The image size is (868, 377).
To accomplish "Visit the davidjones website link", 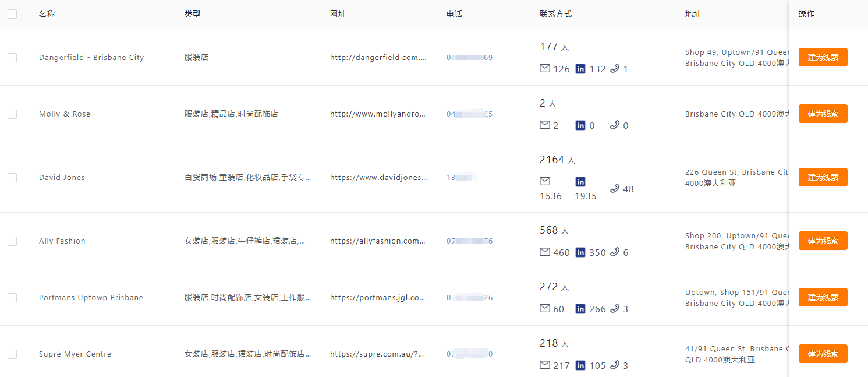I will coord(378,178).
